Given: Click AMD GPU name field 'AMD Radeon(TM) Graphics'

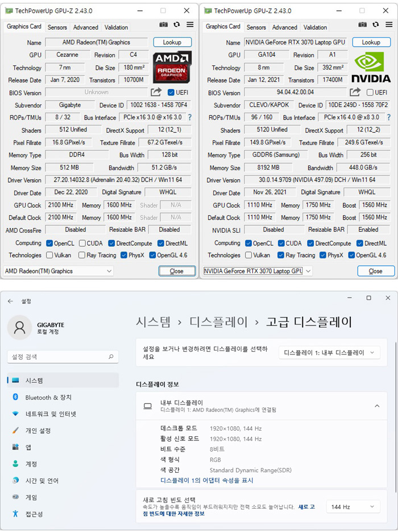Looking at the screenshot, I should click(x=96, y=42).
